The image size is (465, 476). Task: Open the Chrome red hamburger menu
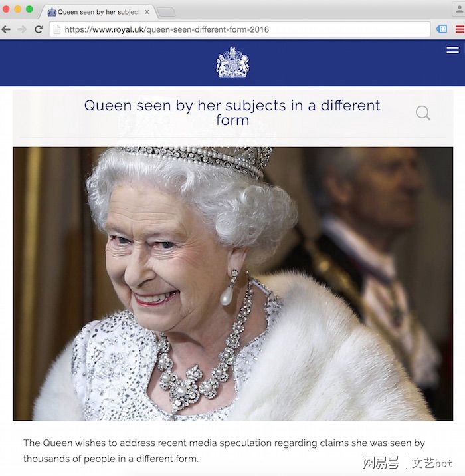pyautogui.click(x=460, y=29)
